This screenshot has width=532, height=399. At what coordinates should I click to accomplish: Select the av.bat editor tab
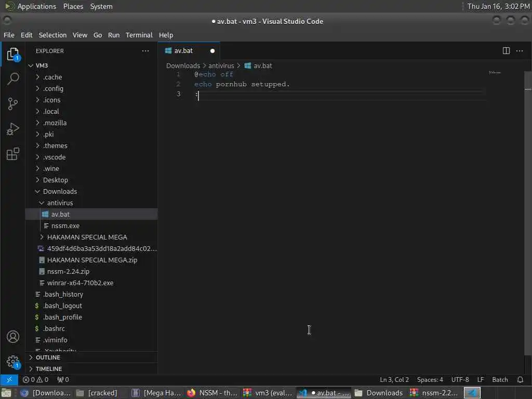click(x=189, y=51)
